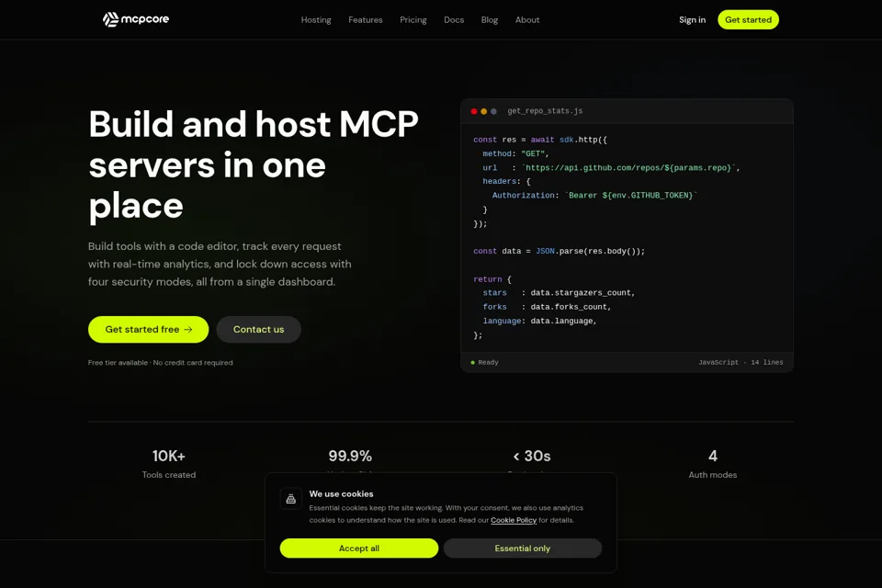Click the 10K+ Tools created stat
The height and width of the screenshot is (588, 882).
click(169, 464)
